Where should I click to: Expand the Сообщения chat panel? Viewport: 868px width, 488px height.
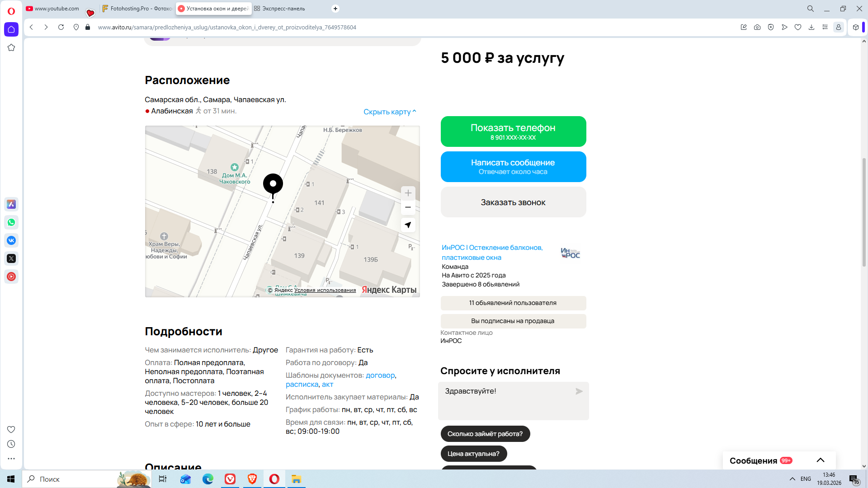[821, 460]
